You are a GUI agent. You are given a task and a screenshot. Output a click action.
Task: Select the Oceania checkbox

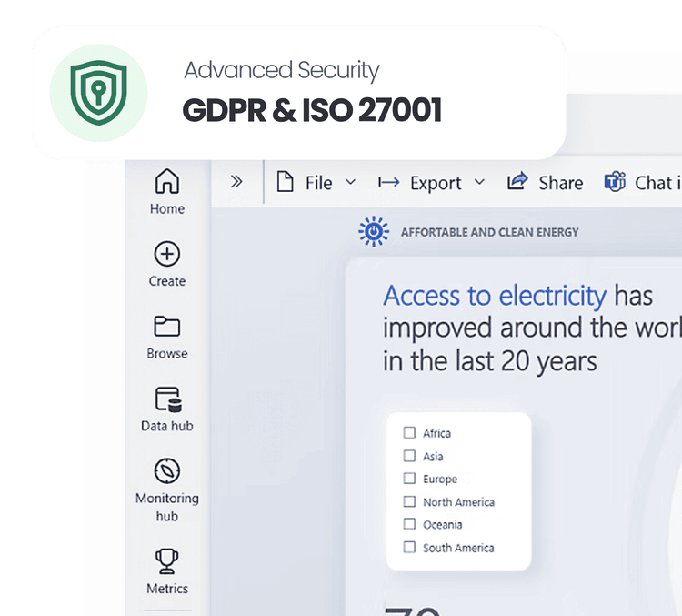click(409, 524)
